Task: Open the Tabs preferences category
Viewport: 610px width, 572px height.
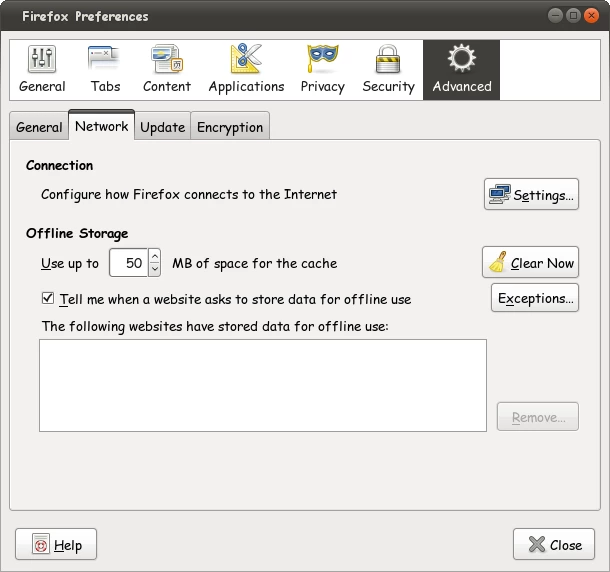Action: click(105, 70)
